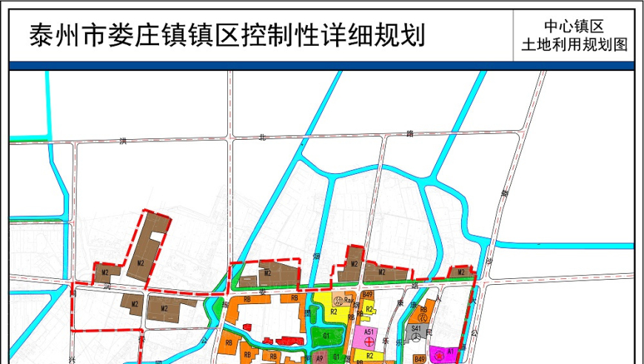
Task: Click the red cross hospital symbol in A51
Action: [369, 343]
